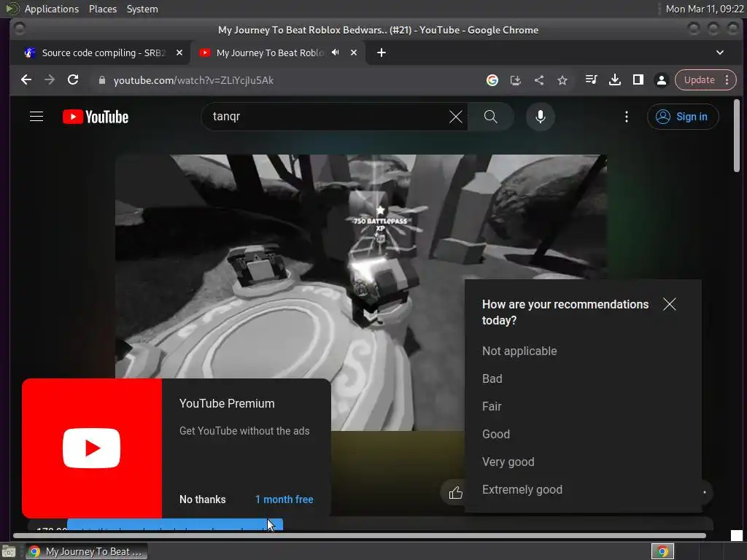This screenshot has width=747, height=560.
Task: Click the clock showing Mon Mar 11
Action: [705, 9]
